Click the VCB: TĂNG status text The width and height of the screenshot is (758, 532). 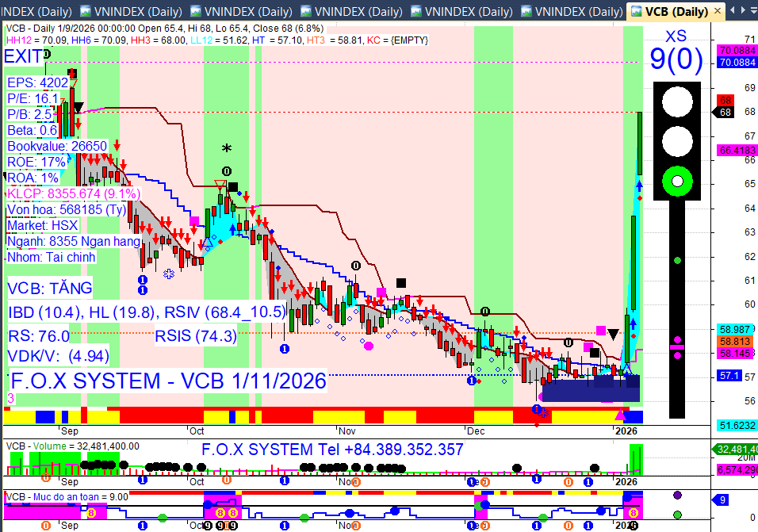point(50,289)
